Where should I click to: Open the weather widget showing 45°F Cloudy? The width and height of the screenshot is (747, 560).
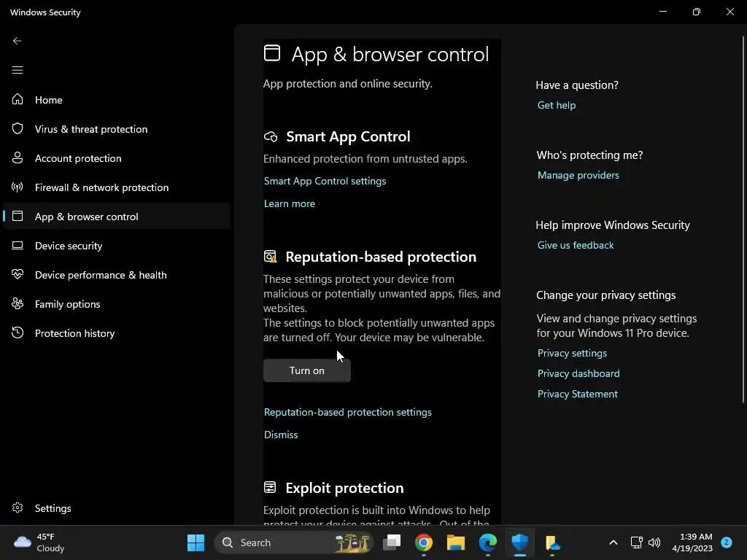click(x=39, y=542)
